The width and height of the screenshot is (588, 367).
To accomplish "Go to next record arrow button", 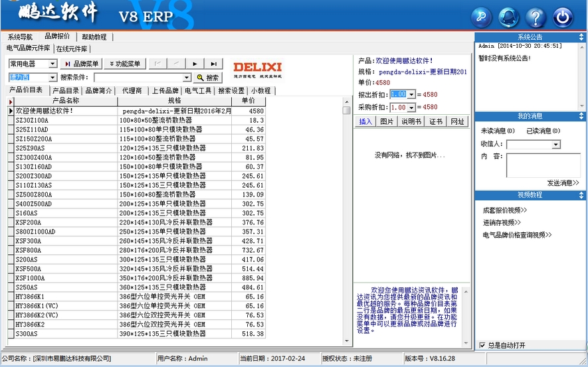I will 195,64.
